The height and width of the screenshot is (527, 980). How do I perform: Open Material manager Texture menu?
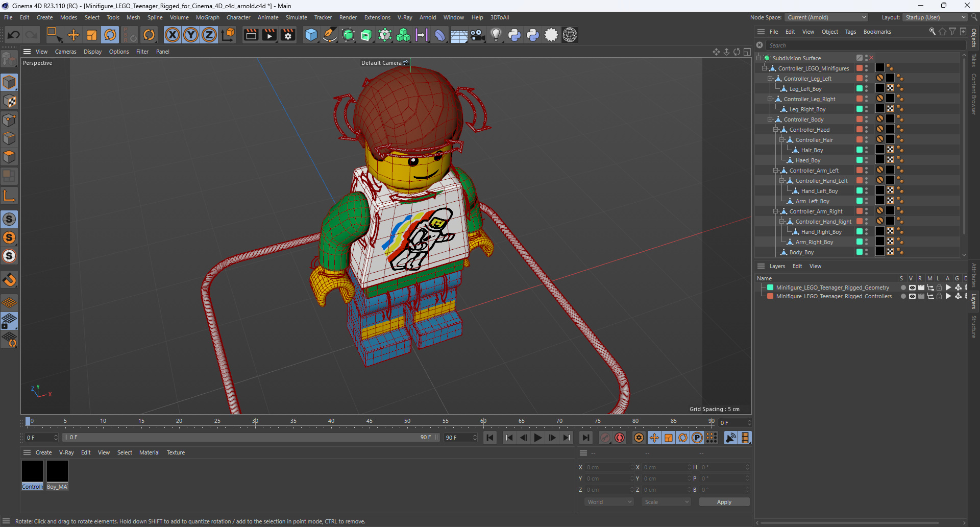click(x=176, y=452)
